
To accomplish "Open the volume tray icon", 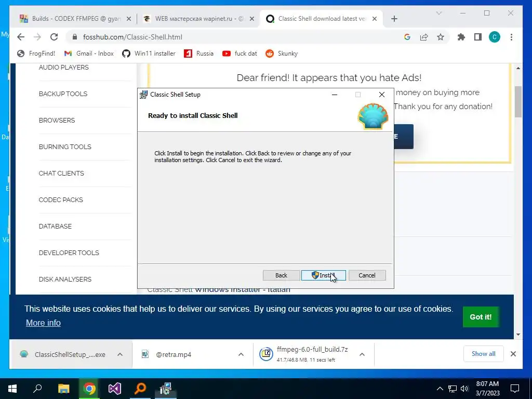I will tap(464, 389).
